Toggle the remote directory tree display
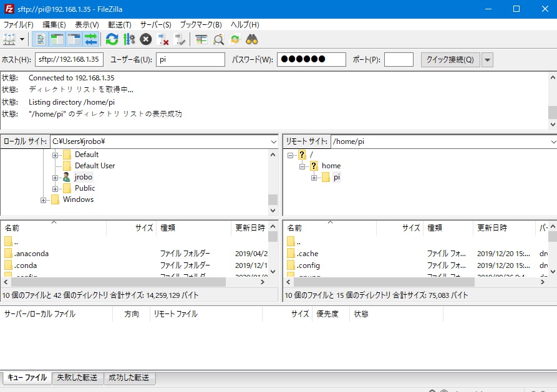This screenshot has width=557, height=392. (74, 39)
